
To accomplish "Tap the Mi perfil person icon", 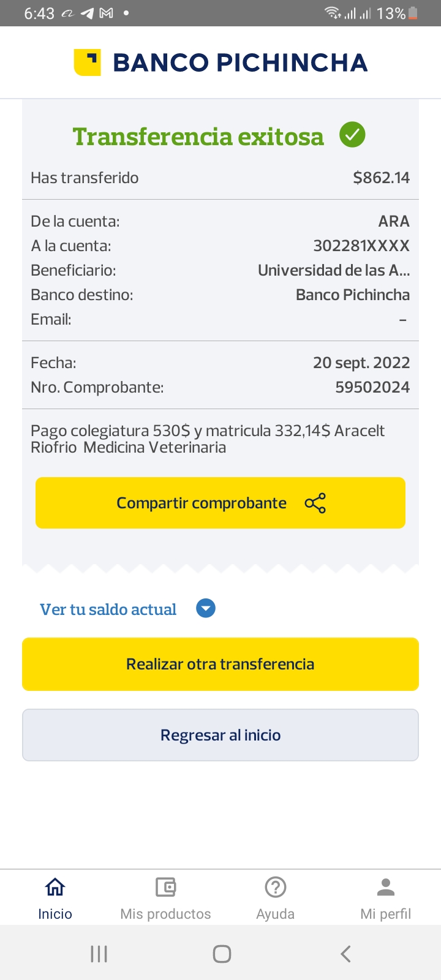I will [x=386, y=886].
